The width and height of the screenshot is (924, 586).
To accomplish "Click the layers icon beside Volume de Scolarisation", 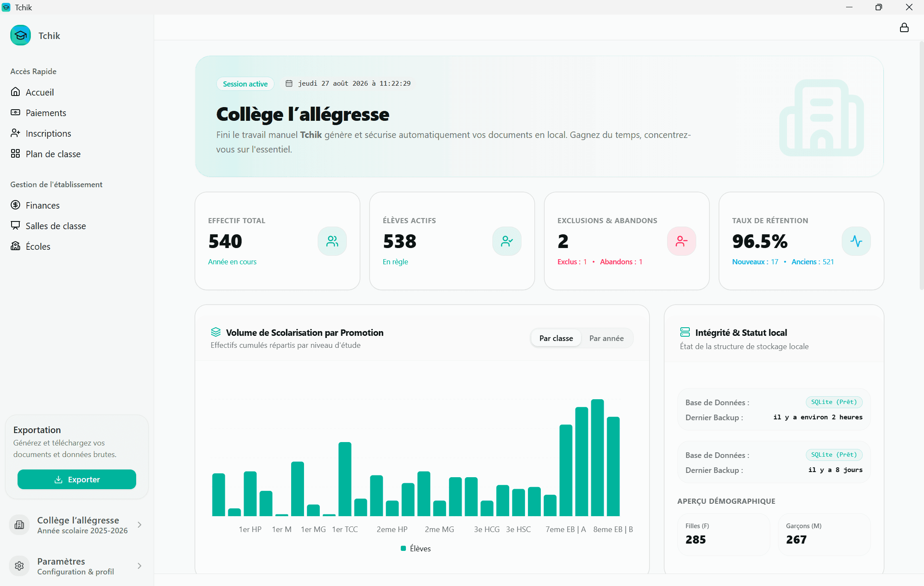I will click(x=216, y=332).
